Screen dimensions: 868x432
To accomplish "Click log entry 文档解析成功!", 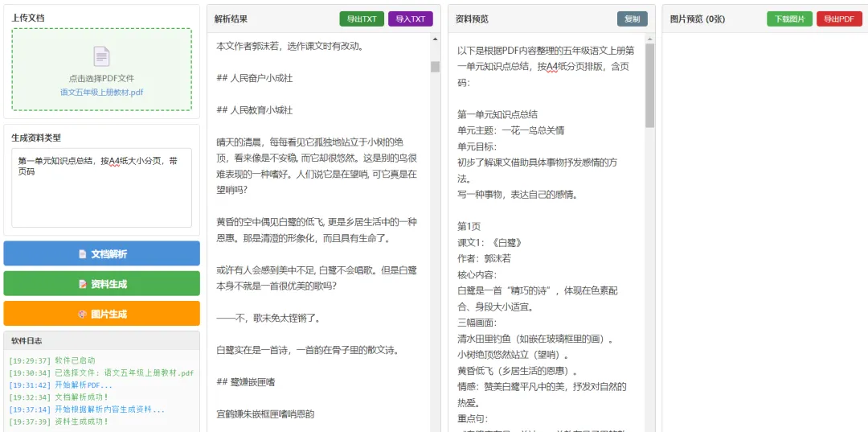I will (x=59, y=397).
